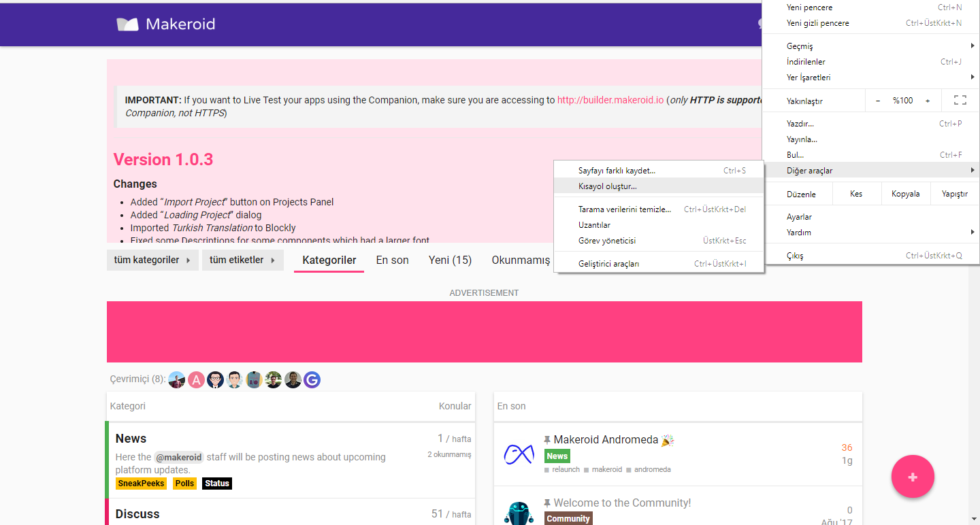Click the pink plus floating action button
Screen dimensions: 980x525
[x=913, y=477]
